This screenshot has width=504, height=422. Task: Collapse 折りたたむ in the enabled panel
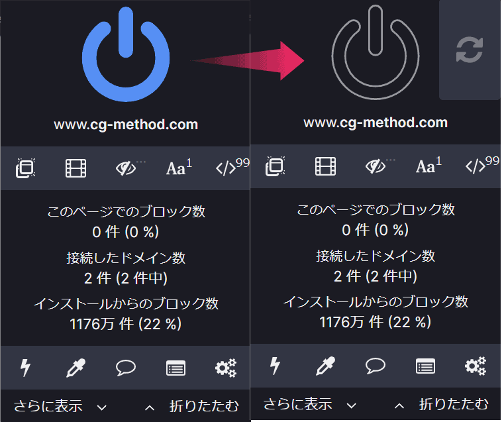(192, 406)
